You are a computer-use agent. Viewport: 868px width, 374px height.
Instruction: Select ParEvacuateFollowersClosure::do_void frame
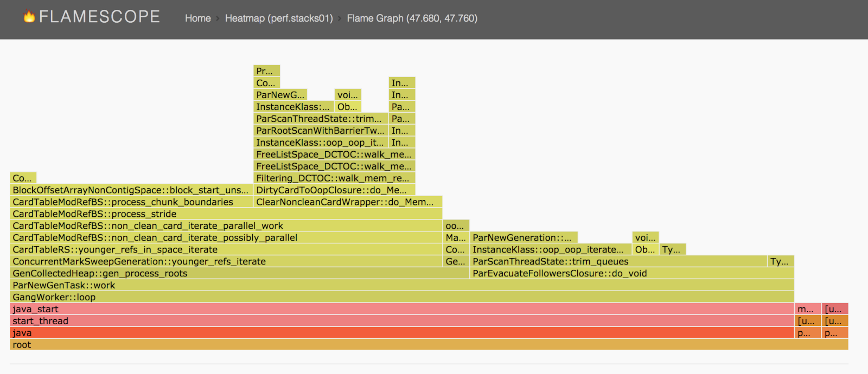pos(631,273)
